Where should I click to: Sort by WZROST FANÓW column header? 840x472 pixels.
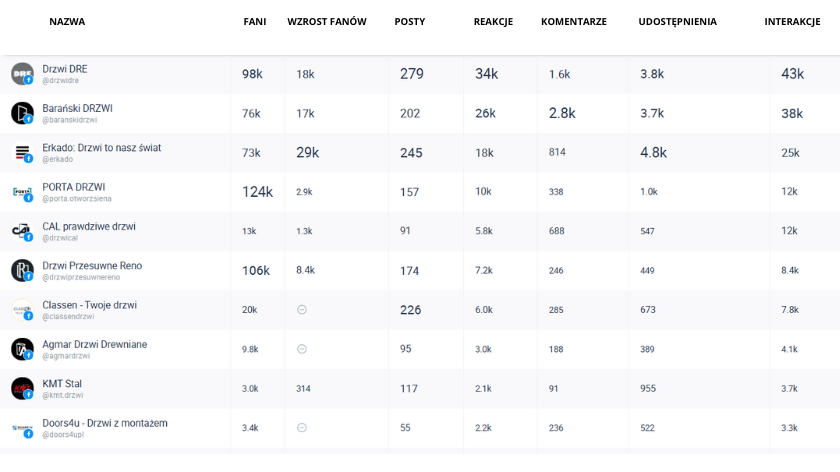[327, 22]
